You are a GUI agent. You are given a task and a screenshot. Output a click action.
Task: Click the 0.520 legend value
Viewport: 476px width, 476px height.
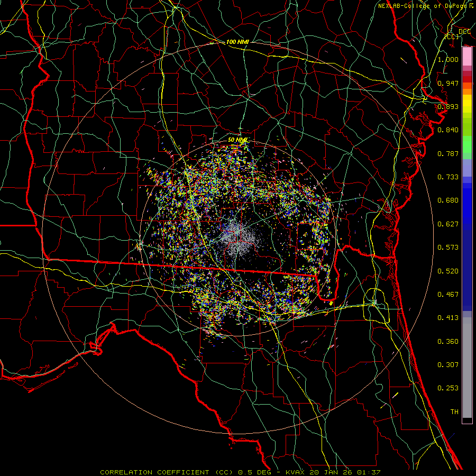tap(448, 271)
